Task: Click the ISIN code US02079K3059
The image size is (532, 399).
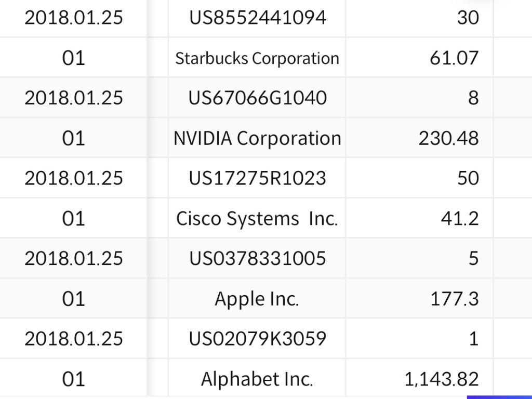Action: (258, 339)
